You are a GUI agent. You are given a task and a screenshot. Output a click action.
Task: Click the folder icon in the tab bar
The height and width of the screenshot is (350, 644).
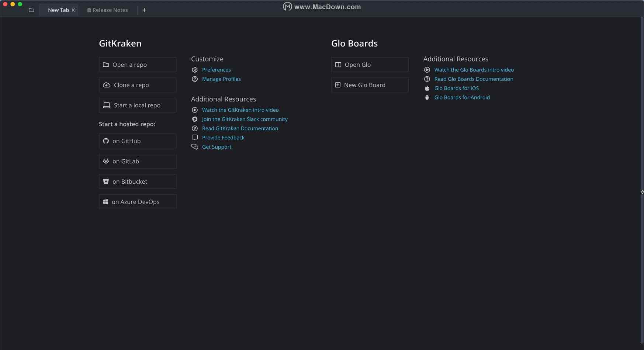tap(31, 10)
